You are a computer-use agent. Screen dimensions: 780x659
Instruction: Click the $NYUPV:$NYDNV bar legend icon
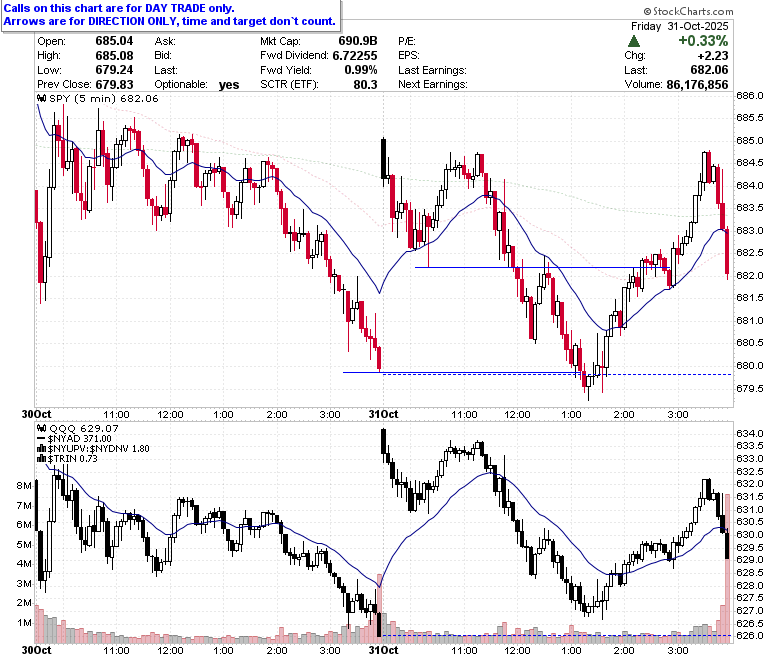[x=42, y=449]
